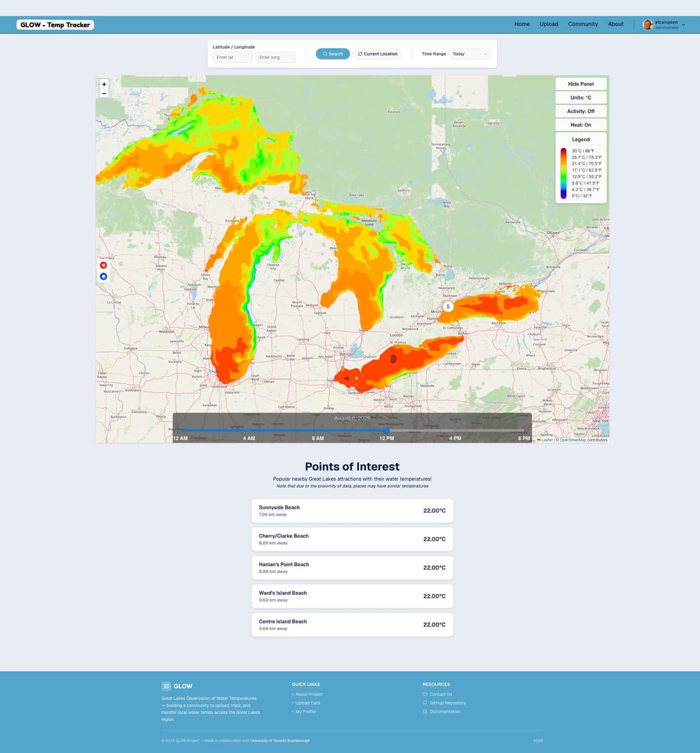Image resolution: width=700 pixels, height=753 pixels.
Task: Select the red marker tool on map
Action: click(103, 265)
